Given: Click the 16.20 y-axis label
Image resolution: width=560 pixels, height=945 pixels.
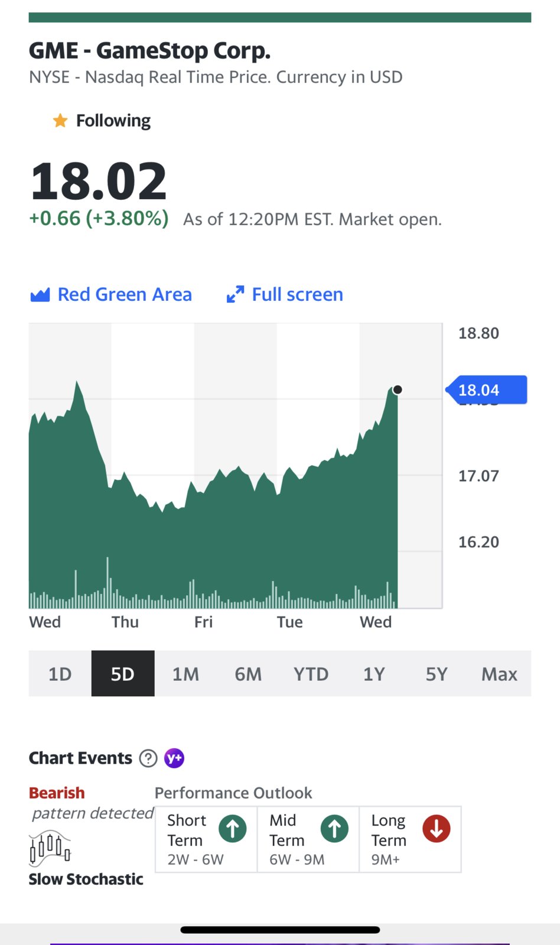Looking at the screenshot, I should [478, 542].
